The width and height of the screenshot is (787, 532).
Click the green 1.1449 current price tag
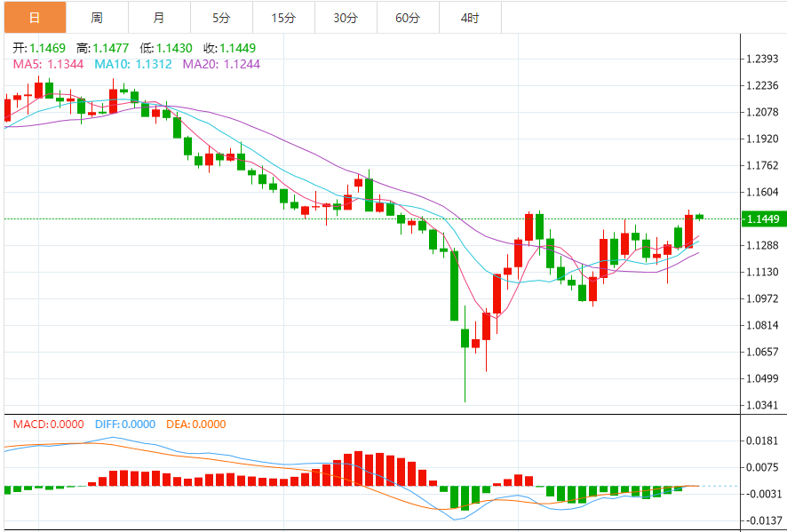pyautogui.click(x=763, y=218)
